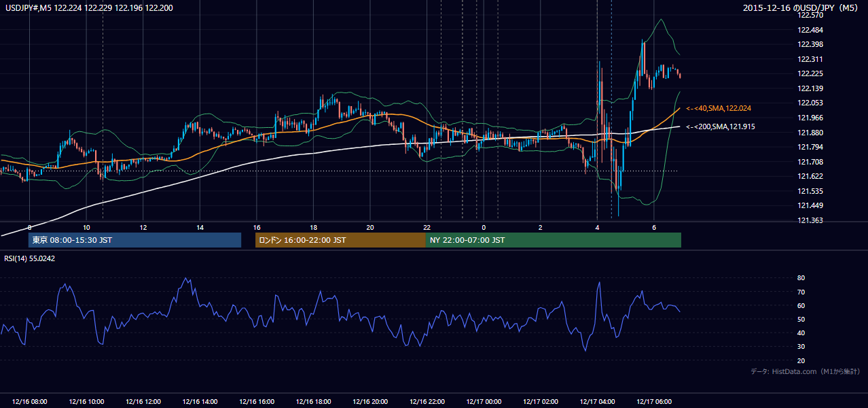
Task: Click price axis label 122.139
Action: pos(810,88)
